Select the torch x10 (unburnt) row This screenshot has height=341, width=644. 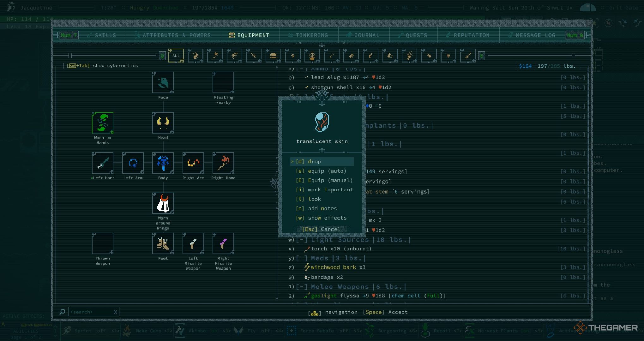[x=437, y=249]
